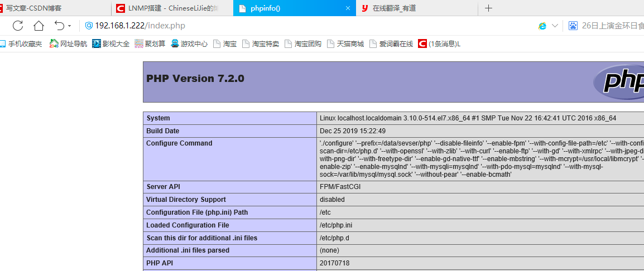Click the CSDN icon beside (1条消息)L
This screenshot has height=271, width=644.
422,43
